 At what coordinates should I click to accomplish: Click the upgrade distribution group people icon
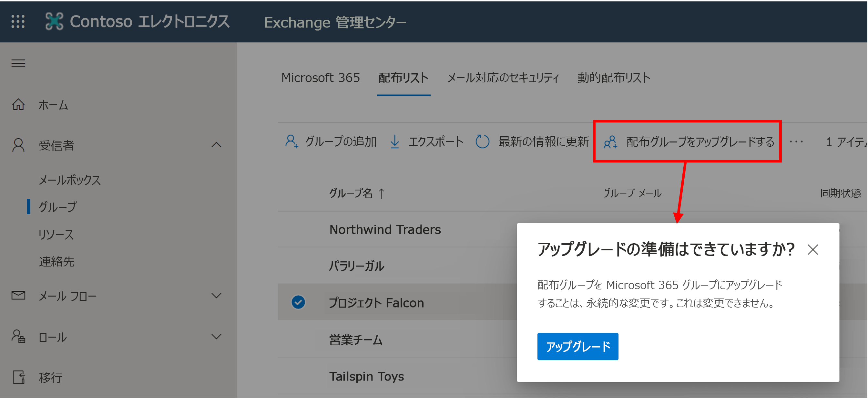610,142
